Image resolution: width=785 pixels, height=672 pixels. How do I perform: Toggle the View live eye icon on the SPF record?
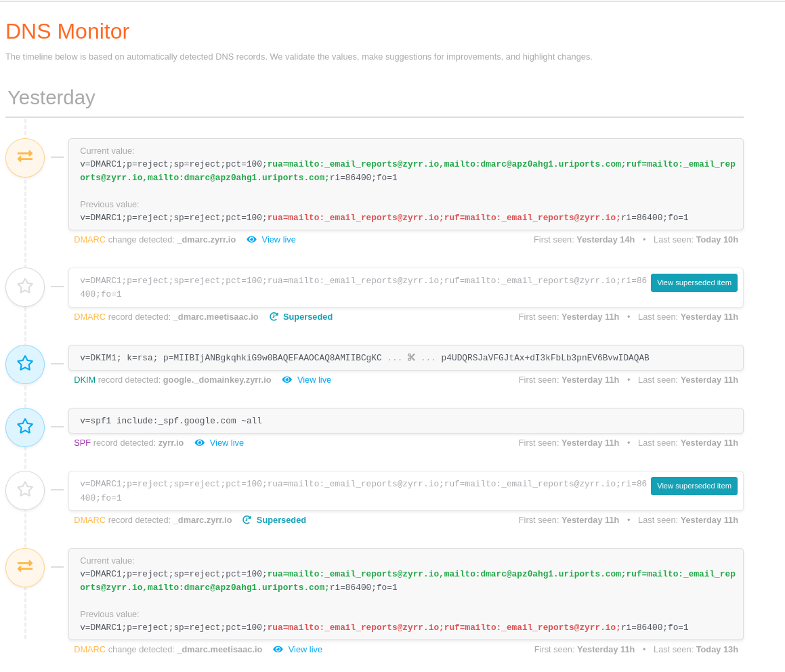click(199, 442)
